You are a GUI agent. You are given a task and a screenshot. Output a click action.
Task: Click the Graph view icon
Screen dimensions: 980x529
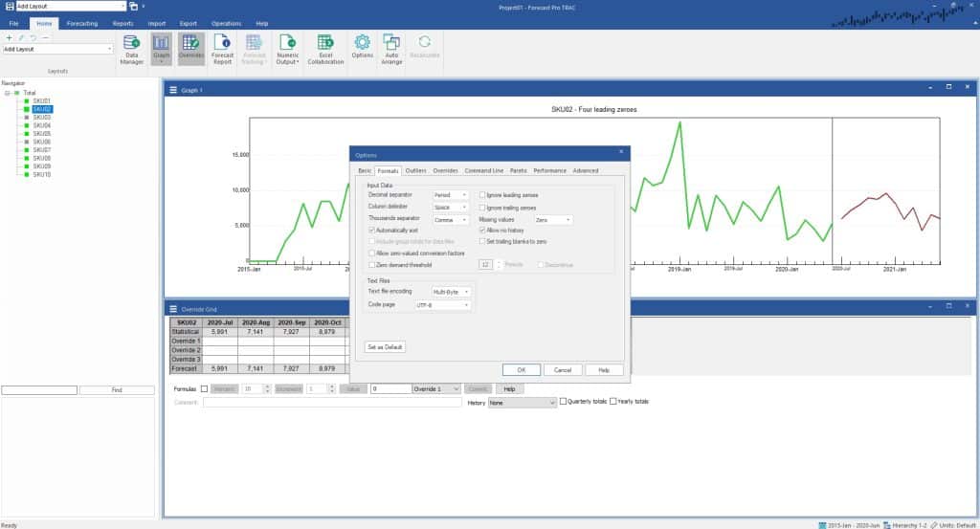(162, 49)
